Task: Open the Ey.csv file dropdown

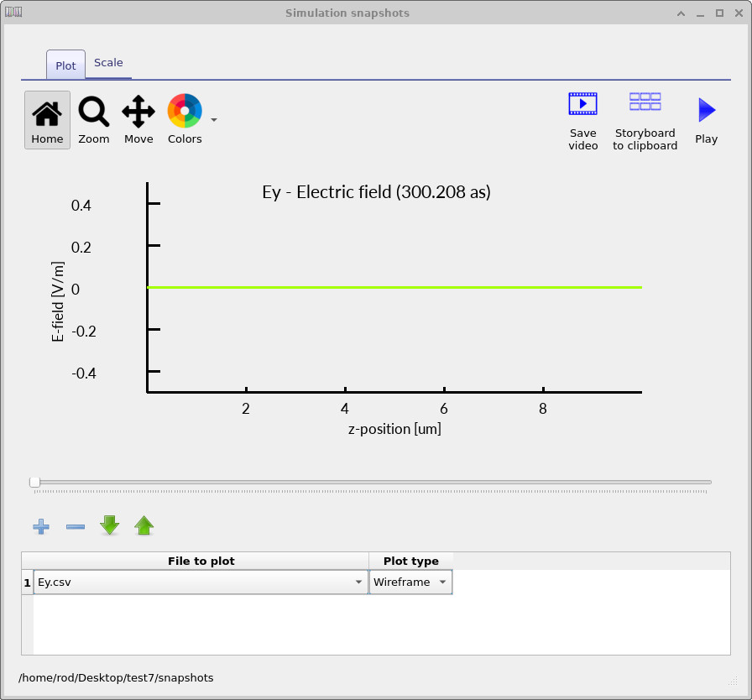Action: (201, 582)
